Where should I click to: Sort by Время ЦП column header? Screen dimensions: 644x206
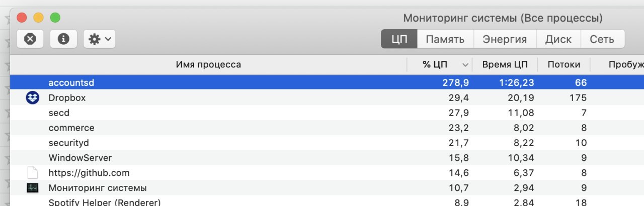click(x=505, y=64)
